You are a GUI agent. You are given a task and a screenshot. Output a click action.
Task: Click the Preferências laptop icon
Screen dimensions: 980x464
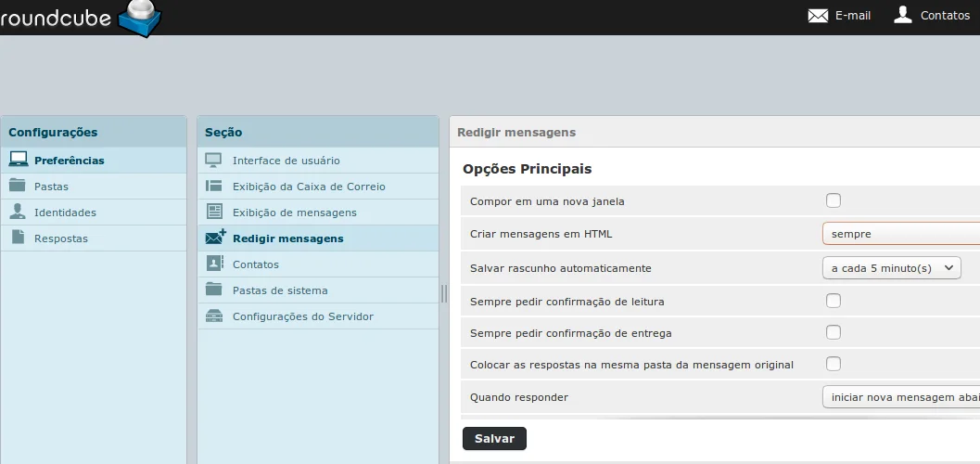(x=19, y=160)
